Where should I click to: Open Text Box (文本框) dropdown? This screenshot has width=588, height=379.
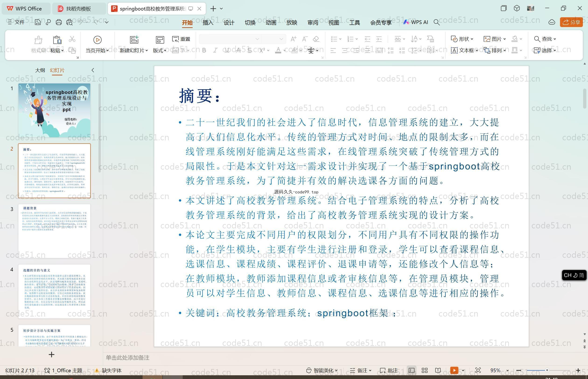point(464,50)
